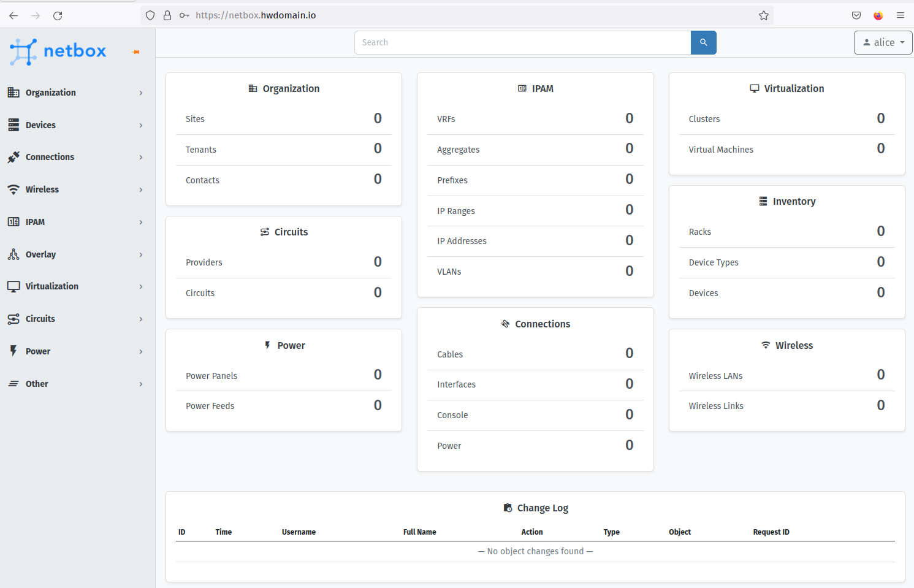Open the Firefox hamburger menu
The width and height of the screenshot is (914, 588).
pyautogui.click(x=900, y=15)
